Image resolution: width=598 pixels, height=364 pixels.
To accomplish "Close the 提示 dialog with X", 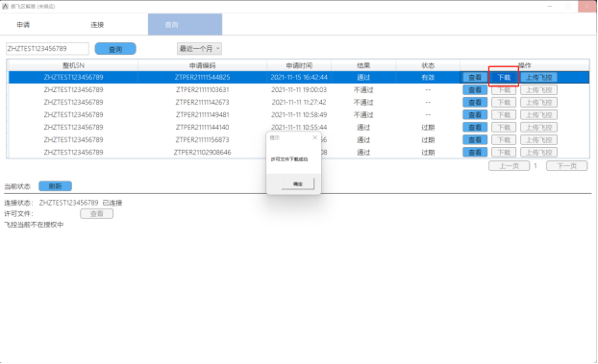I will [x=314, y=137].
